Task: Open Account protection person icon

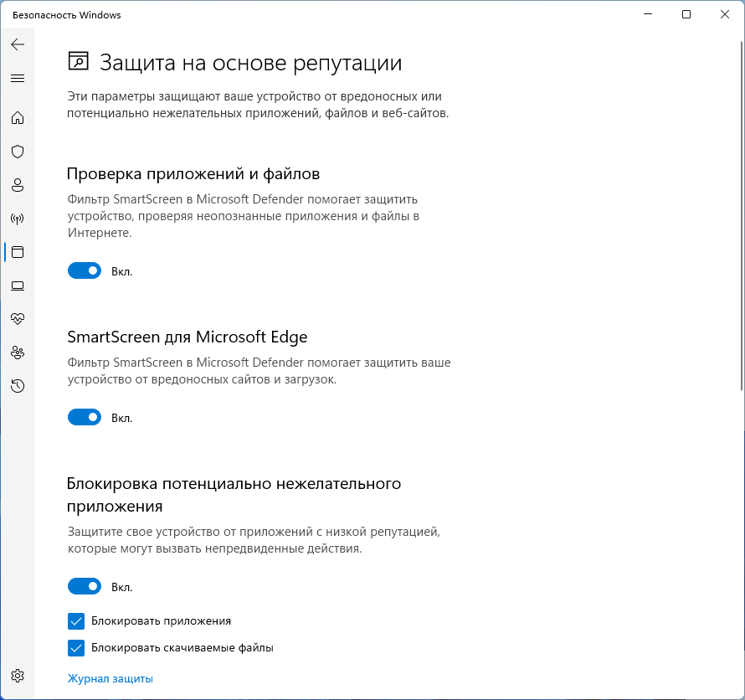Action: pos(18,185)
